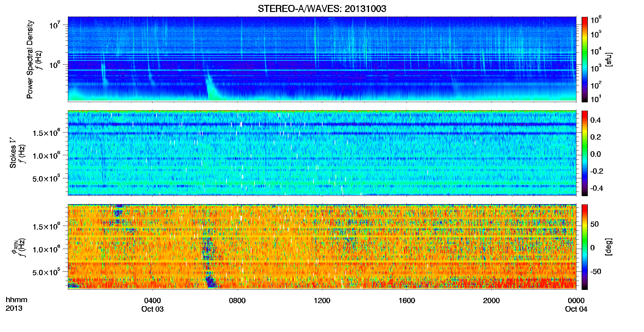
Task: Select the Power Spectral Density axis label
Action: pyautogui.click(x=30, y=59)
